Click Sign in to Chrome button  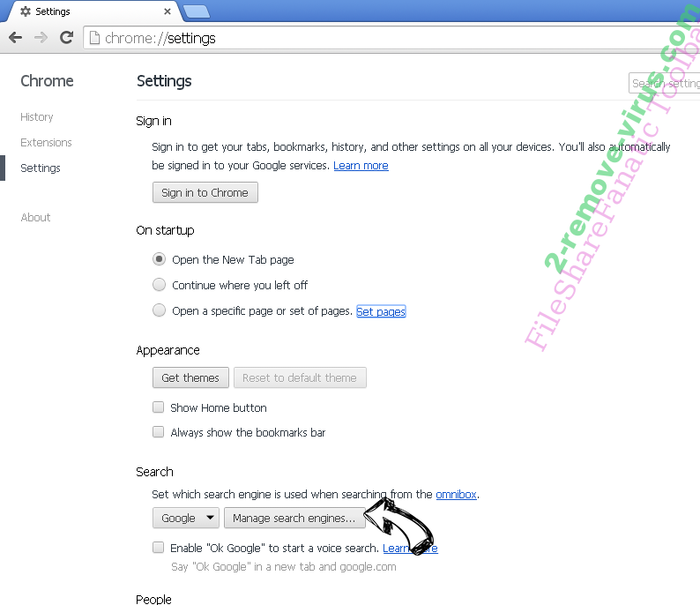(205, 192)
